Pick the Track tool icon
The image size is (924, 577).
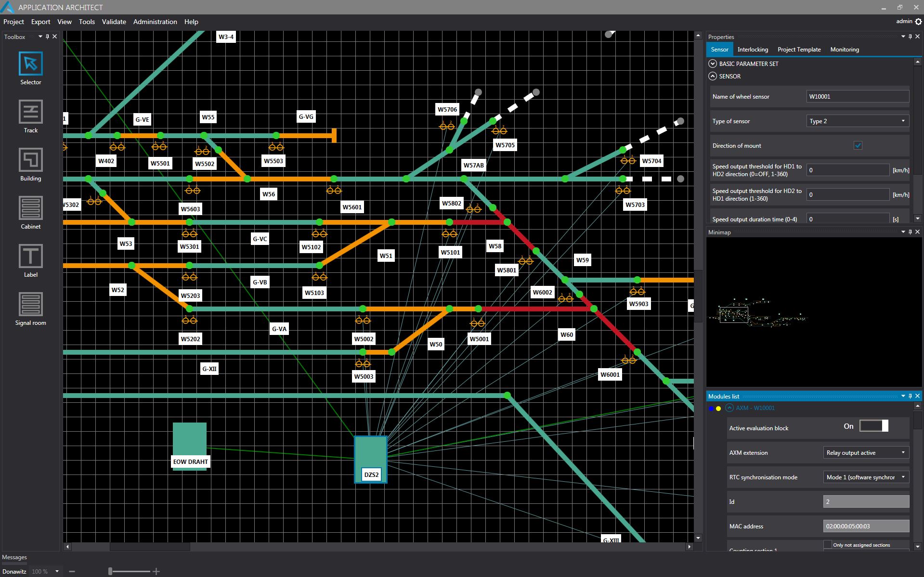[30, 112]
